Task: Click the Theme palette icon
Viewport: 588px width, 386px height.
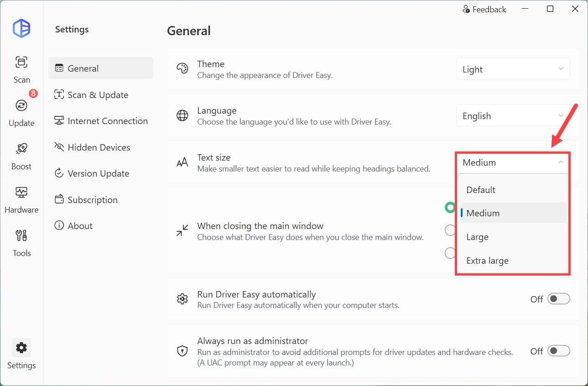Action: [182, 69]
